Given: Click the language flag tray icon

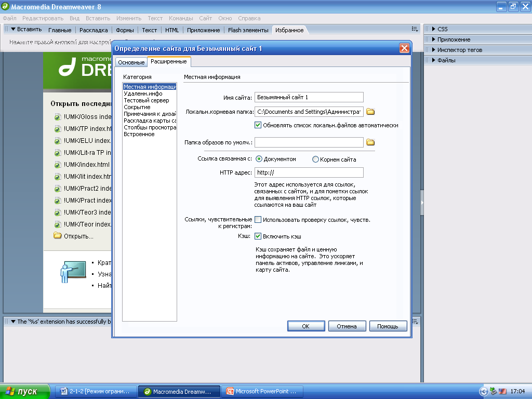Looking at the screenshot, I should [503, 391].
